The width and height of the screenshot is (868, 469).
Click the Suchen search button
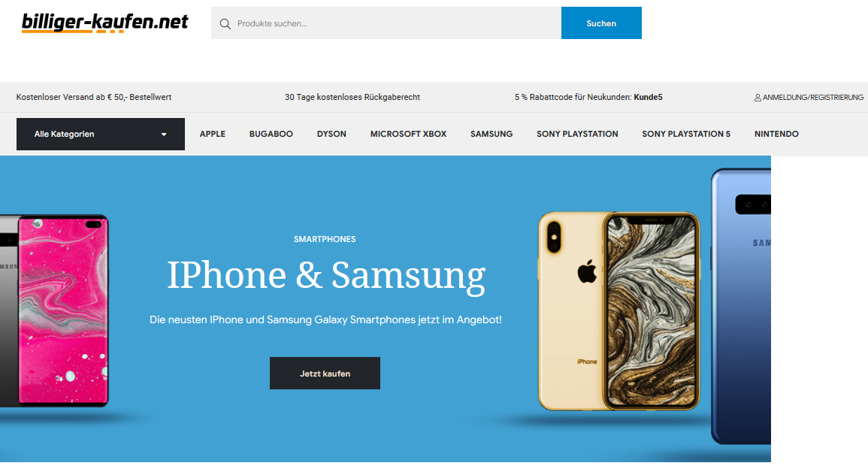point(601,23)
